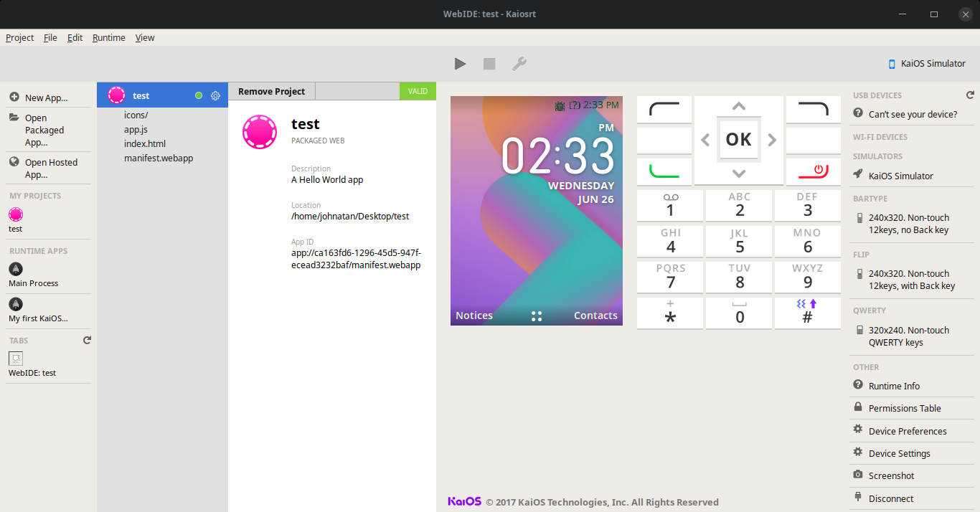Click the app grid dots on simulator screen

537,316
